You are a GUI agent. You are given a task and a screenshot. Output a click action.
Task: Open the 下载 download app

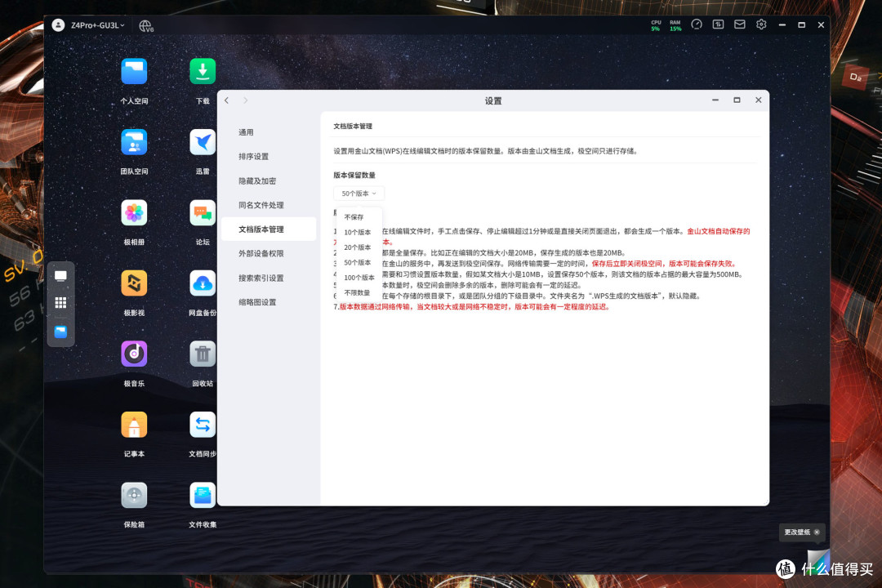point(203,72)
